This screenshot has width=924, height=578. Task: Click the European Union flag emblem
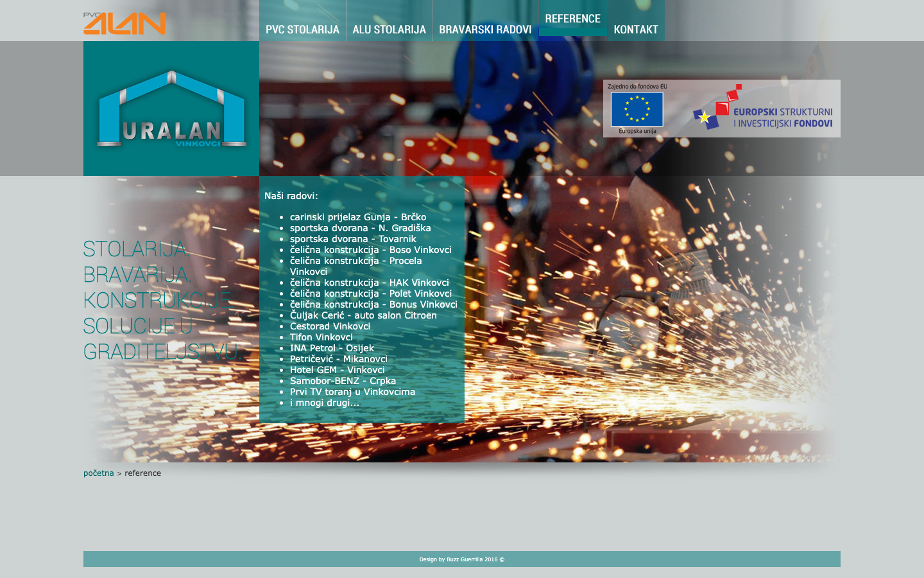pos(637,109)
